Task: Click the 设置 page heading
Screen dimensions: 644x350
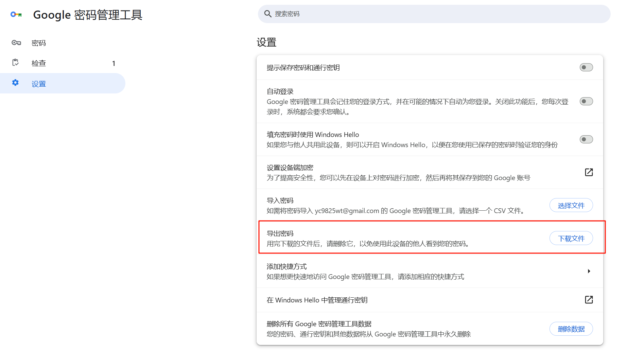Action: coord(266,42)
